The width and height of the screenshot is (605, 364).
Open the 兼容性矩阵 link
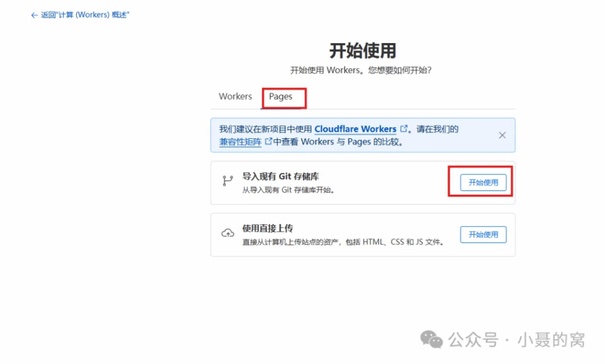(240, 142)
